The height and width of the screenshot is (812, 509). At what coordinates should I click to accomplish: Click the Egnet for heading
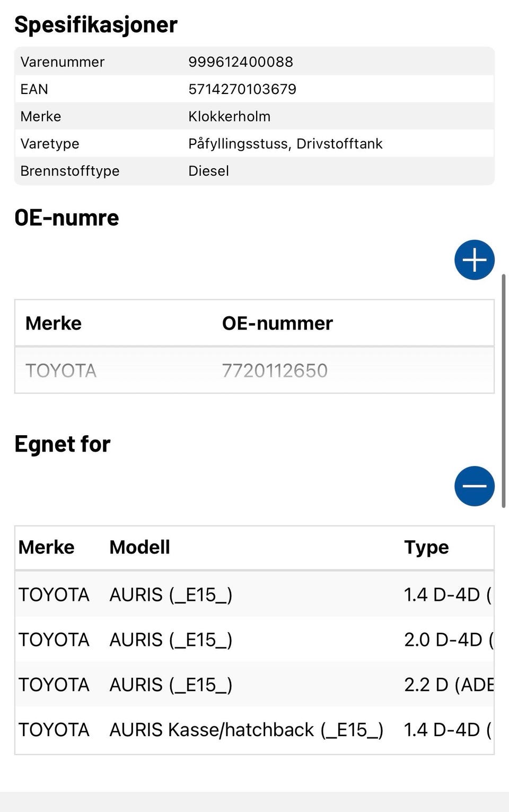(63, 444)
